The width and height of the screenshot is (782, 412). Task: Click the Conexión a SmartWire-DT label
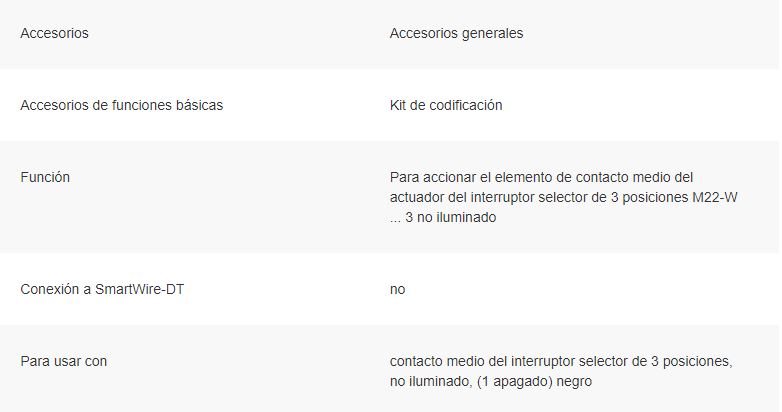coord(102,289)
